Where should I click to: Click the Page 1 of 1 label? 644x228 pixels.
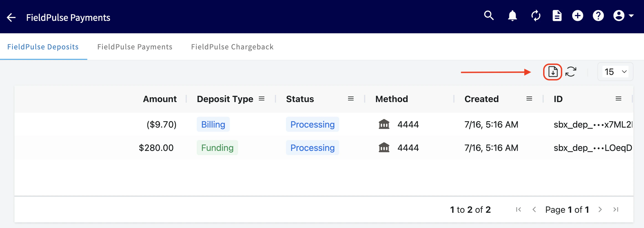[x=567, y=210]
